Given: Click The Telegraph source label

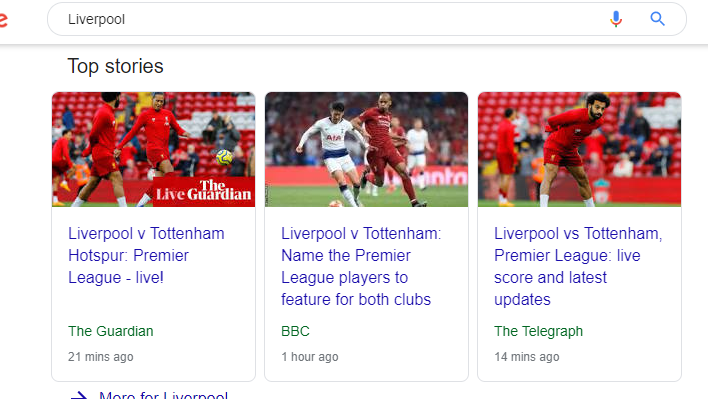Looking at the screenshot, I should [x=538, y=331].
